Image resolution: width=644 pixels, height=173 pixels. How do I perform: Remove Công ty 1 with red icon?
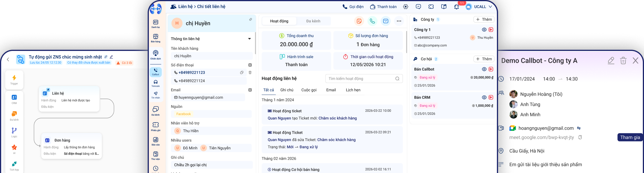pyautogui.click(x=491, y=30)
